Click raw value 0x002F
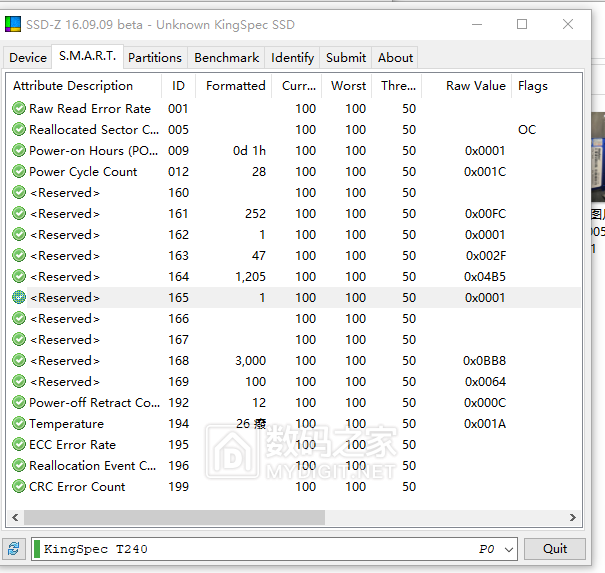The image size is (605, 573). [486, 255]
